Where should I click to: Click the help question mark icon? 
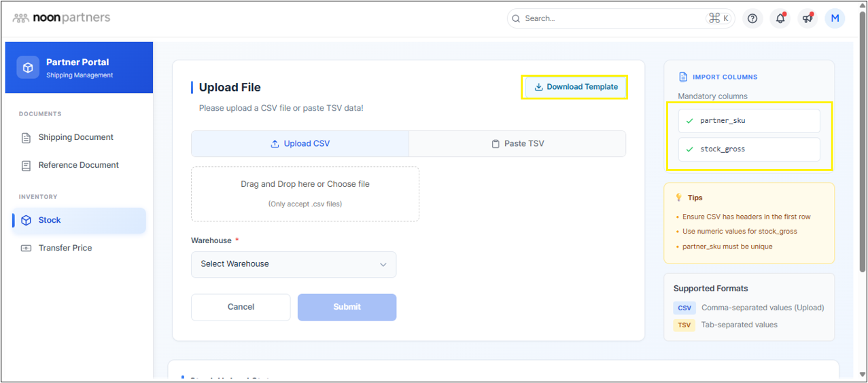coord(752,19)
